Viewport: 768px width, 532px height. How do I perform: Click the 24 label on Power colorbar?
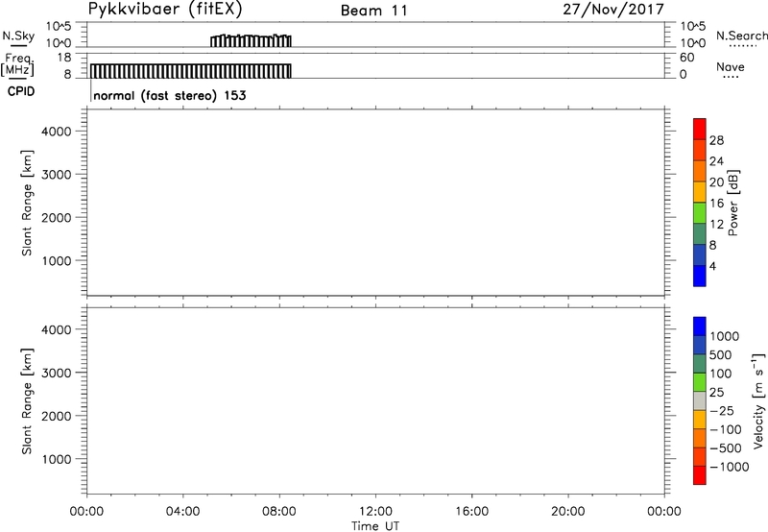pos(716,161)
